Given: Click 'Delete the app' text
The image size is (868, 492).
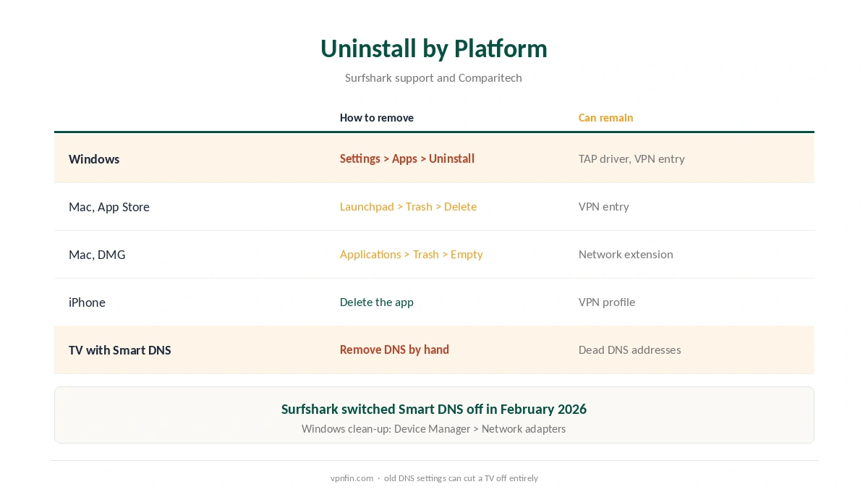Looking at the screenshot, I should coord(377,302).
